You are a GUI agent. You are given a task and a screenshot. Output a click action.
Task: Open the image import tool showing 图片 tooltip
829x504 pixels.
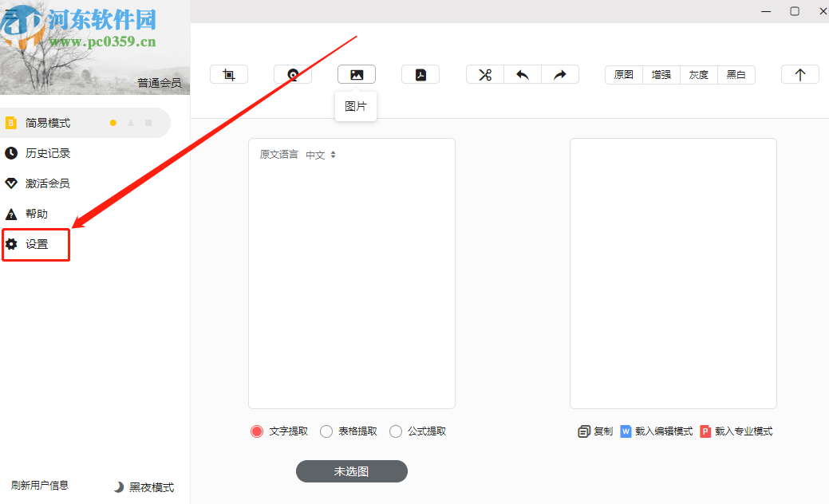pyautogui.click(x=356, y=73)
